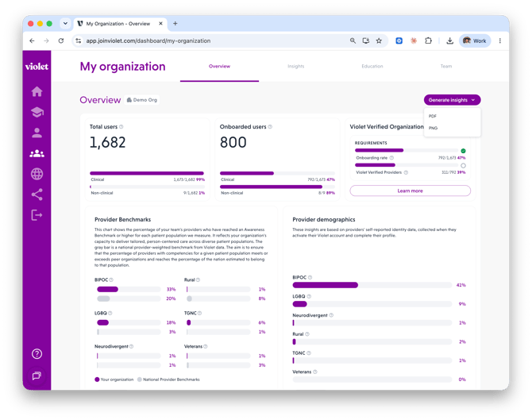Go forward with the browser forward arrow
This screenshot has height=420, width=532.
[x=47, y=40]
